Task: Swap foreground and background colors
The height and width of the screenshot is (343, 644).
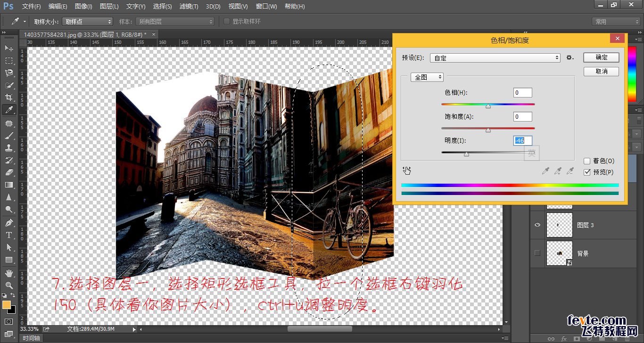Action: coord(14,295)
